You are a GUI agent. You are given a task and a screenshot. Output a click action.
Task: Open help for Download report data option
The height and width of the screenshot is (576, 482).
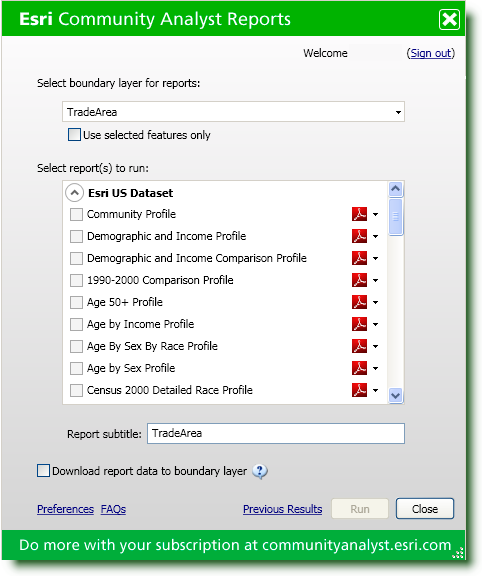(260, 471)
